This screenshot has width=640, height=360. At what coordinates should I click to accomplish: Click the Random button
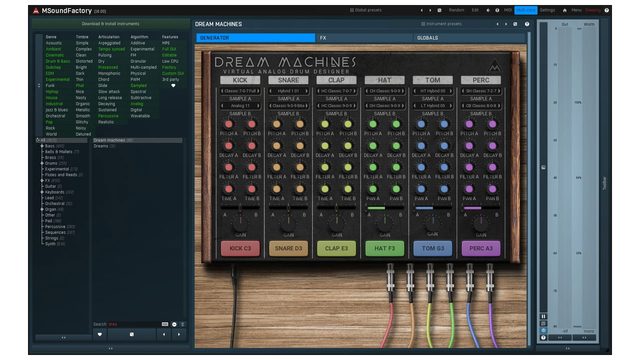(456, 10)
